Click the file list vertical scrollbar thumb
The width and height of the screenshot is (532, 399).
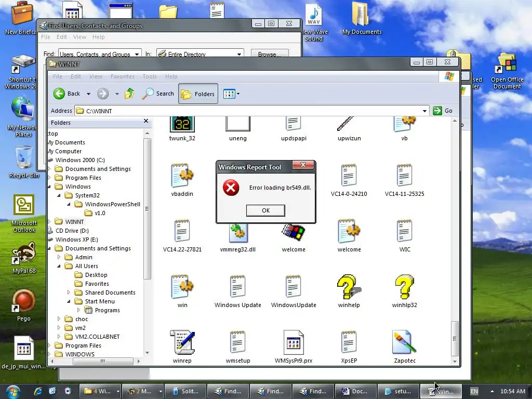coord(455,339)
